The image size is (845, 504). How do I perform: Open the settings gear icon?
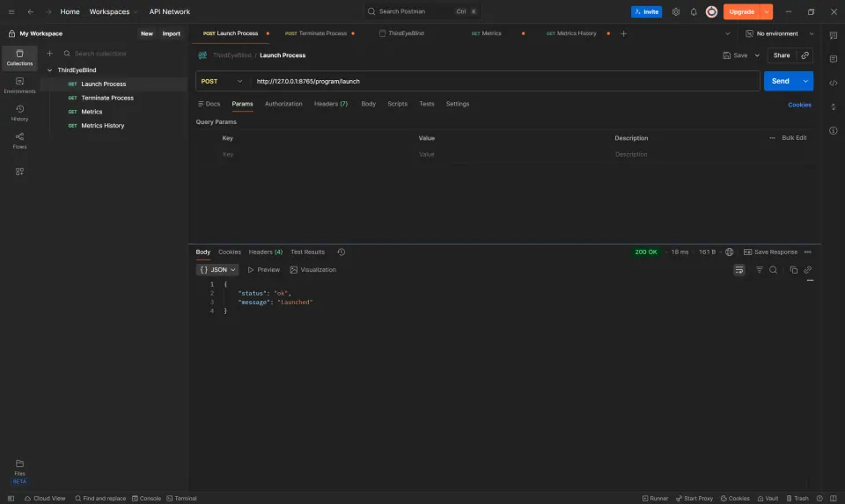click(676, 11)
